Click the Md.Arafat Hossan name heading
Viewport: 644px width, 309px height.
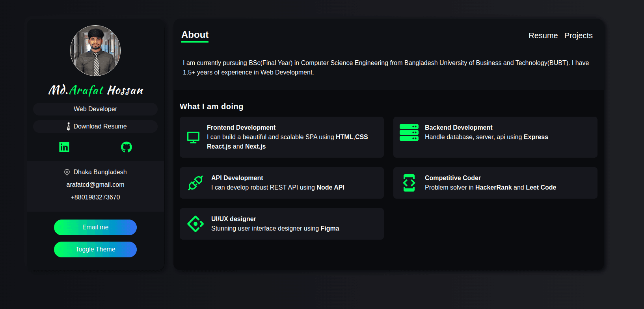pyautogui.click(x=95, y=90)
